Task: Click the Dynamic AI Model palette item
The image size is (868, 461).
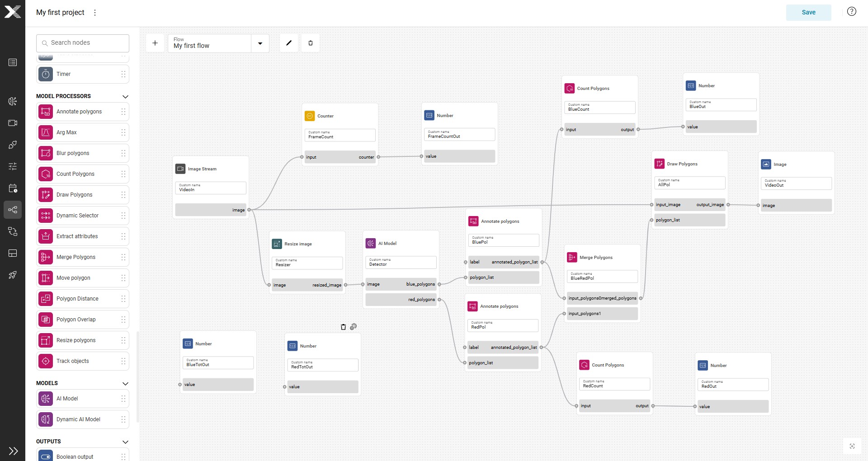Action: point(83,419)
